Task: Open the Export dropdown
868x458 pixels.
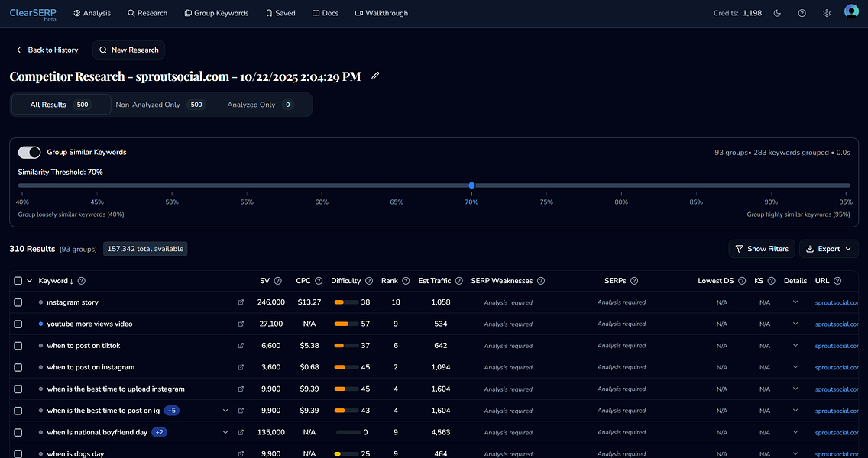Action: [829, 249]
